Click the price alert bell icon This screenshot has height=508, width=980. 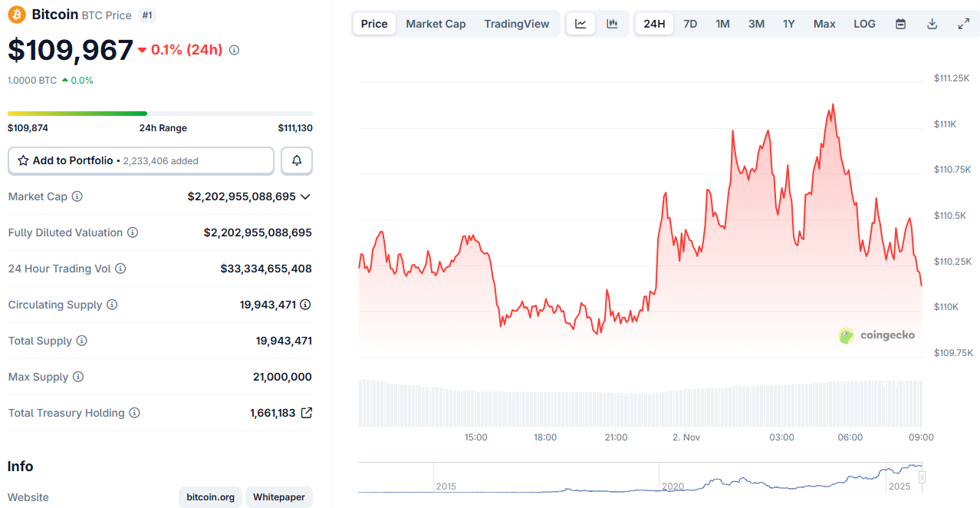(x=297, y=161)
